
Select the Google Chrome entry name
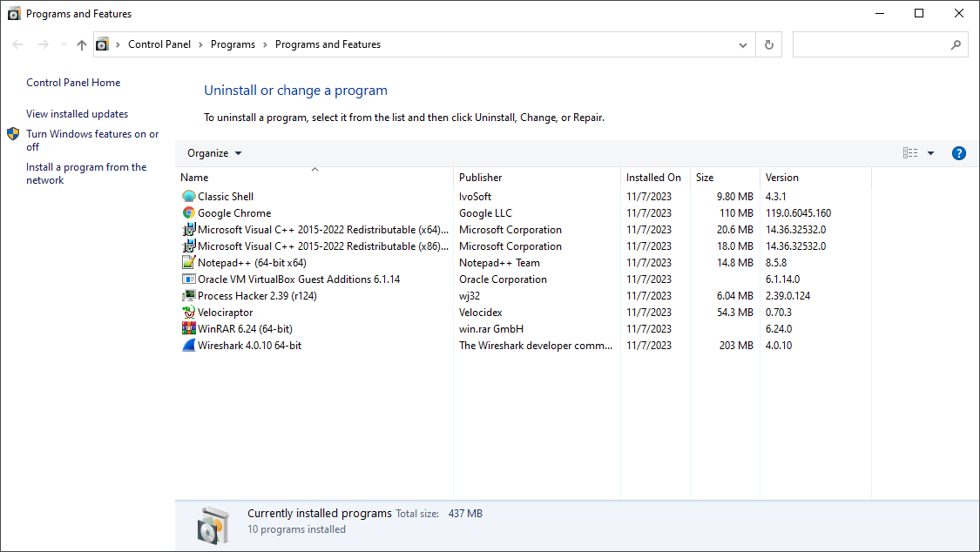click(x=234, y=213)
